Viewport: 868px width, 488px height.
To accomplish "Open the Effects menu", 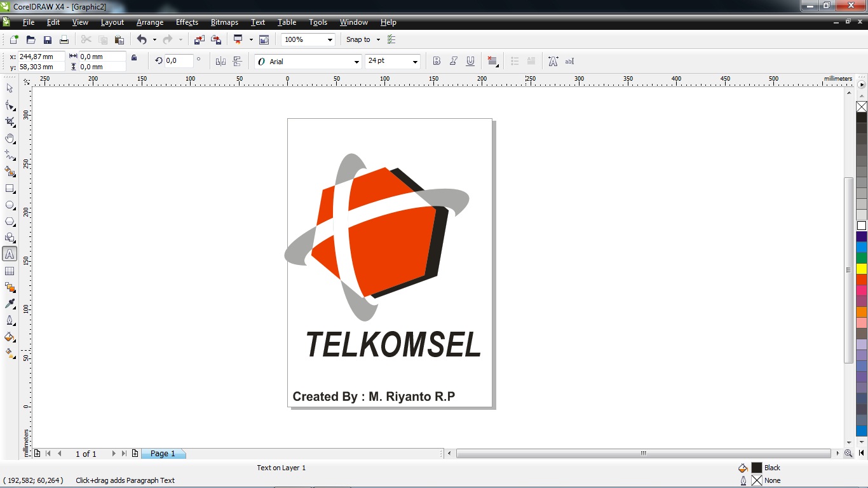I will [x=187, y=22].
